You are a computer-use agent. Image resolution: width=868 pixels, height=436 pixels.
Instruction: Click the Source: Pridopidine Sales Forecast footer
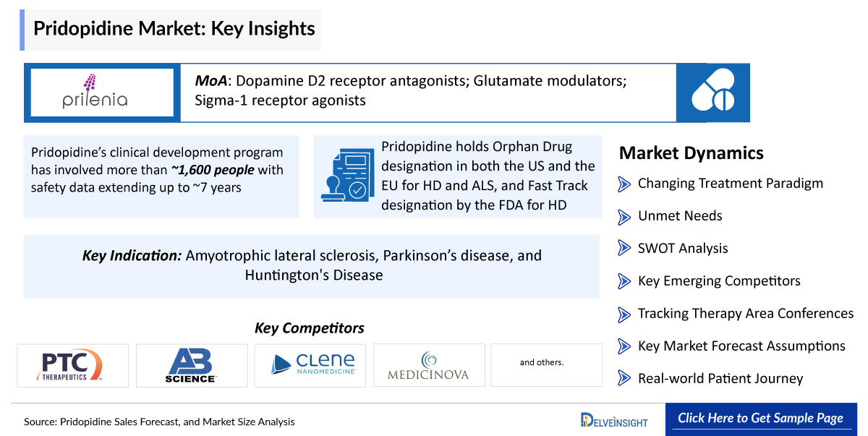pyautogui.click(x=159, y=422)
